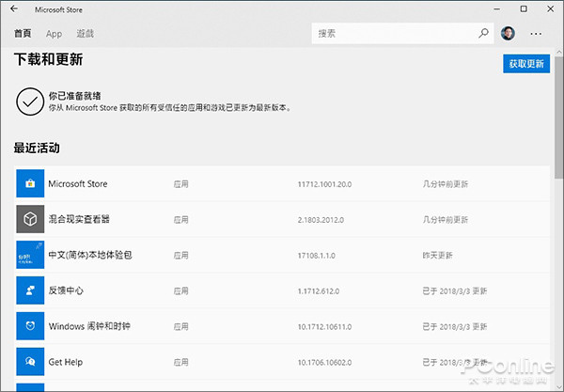Go back with the back arrow
The width and height of the screenshot is (564, 392).
tap(14, 9)
